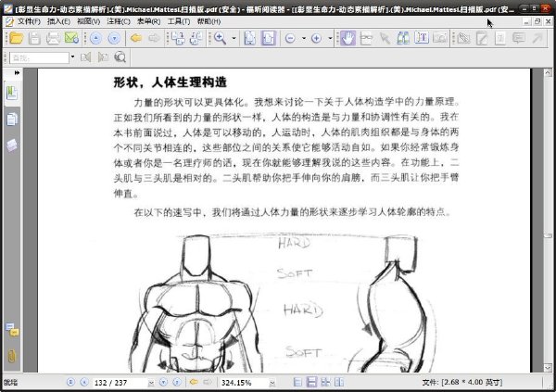
Task: Go to next page with blue down arrow
Action: coord(114,38)
